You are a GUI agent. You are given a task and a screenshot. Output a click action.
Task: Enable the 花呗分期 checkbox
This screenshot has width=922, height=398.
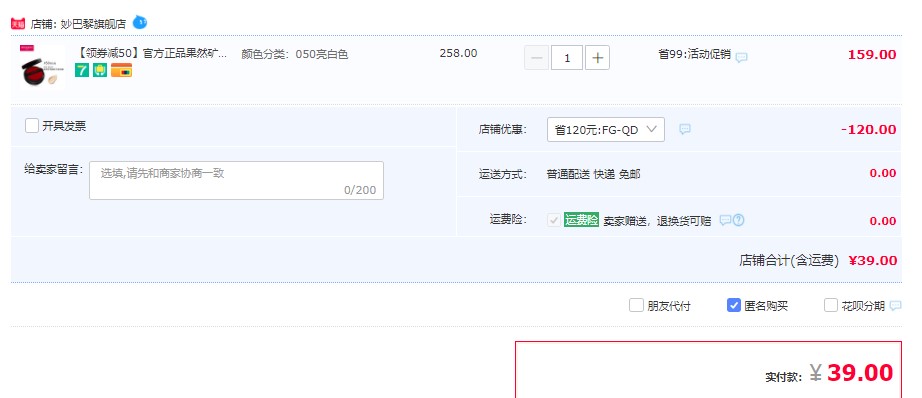(830, 305)
